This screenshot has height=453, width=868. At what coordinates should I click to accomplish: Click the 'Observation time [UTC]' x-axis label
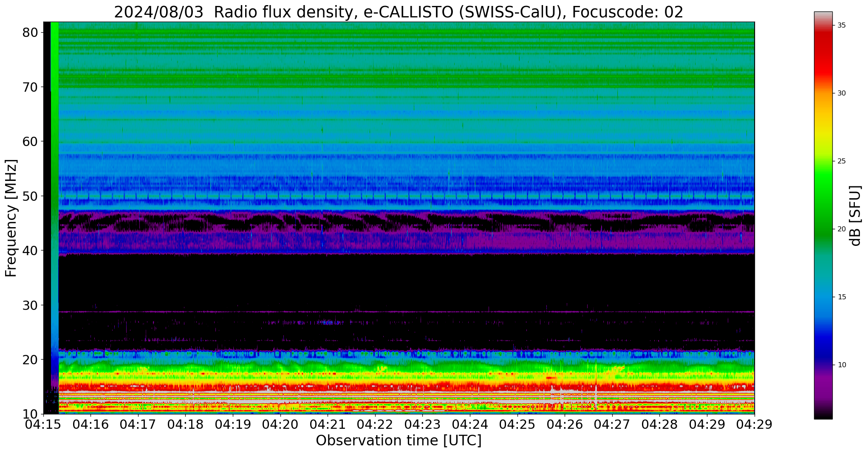[x=399, y=441]
